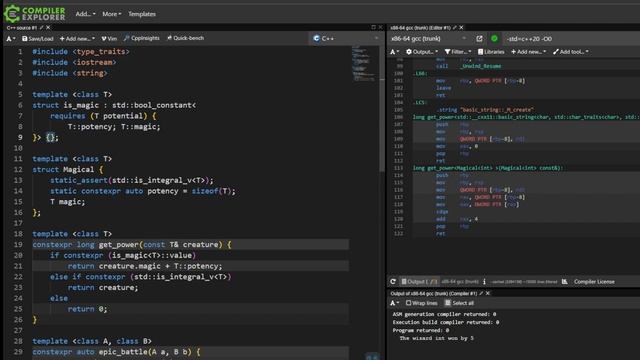Maximize the source editor pane
This screenshot has height=360, width=640.
pos(373,27)
